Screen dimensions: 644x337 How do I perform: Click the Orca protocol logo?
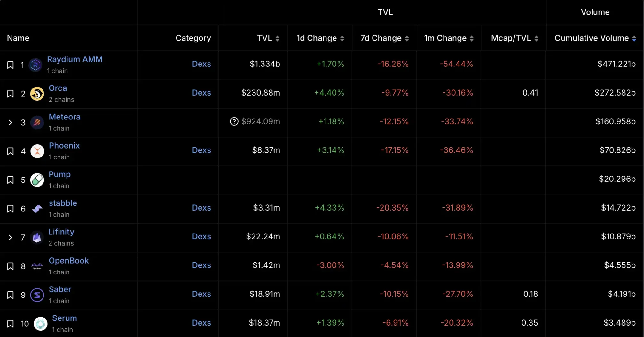37,94
